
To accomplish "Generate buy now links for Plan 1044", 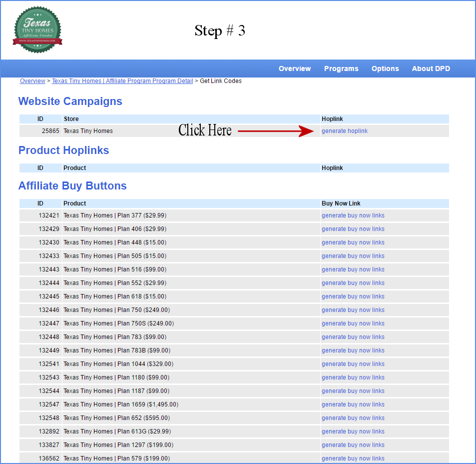I will coord(353,364).
